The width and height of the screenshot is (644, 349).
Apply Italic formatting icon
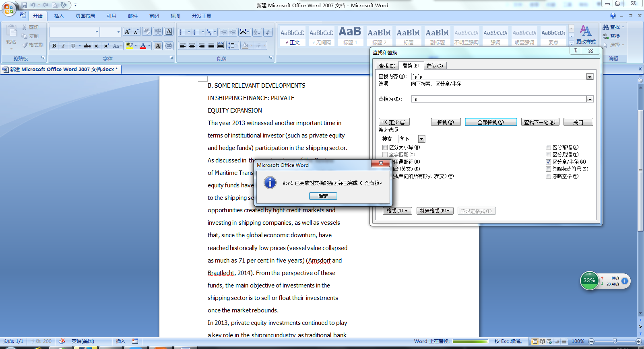click(x=63, y=46)
